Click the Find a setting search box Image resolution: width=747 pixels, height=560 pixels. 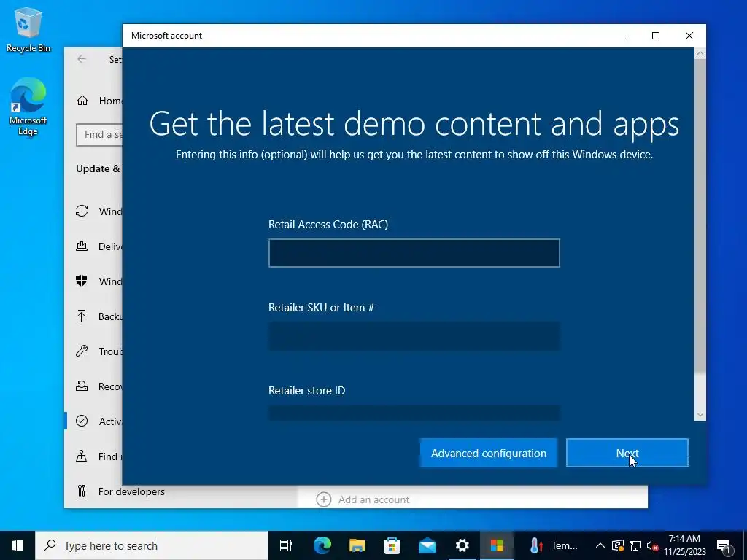[x=99, y=135]
